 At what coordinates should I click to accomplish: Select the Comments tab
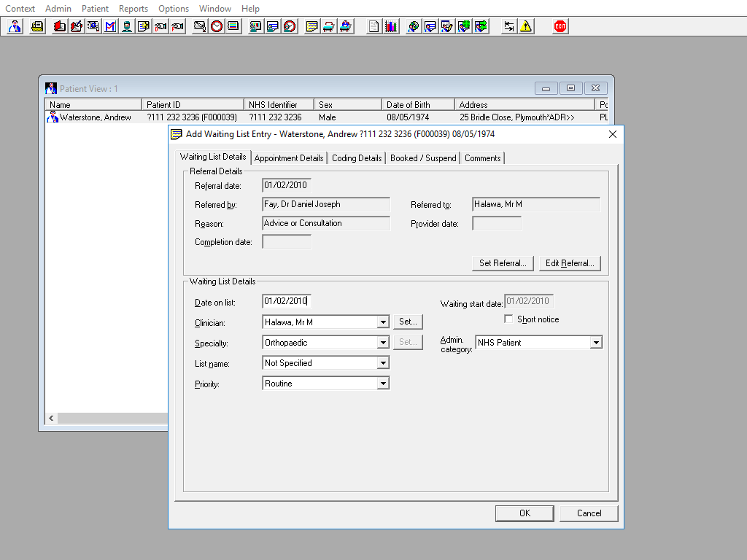(x=483, y=158)
